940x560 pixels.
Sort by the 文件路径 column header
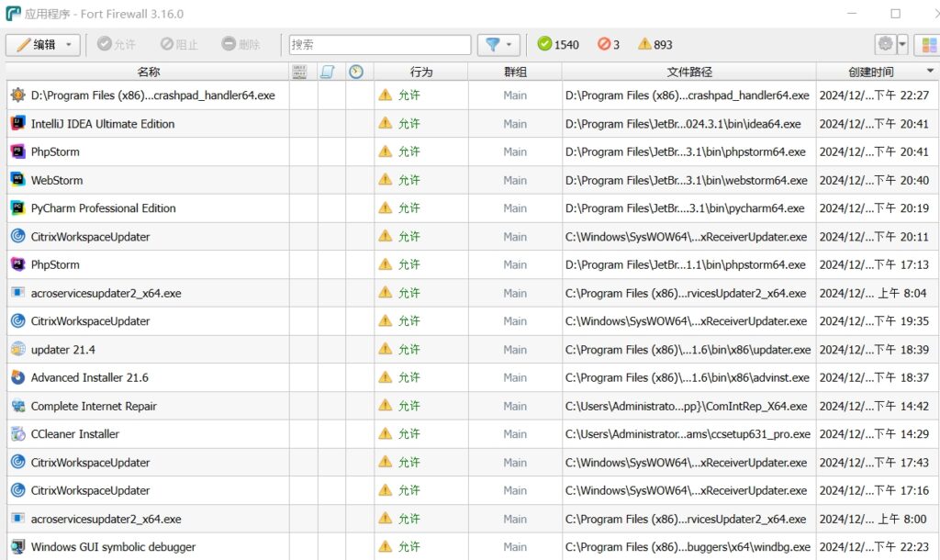[x=688, y=72]
